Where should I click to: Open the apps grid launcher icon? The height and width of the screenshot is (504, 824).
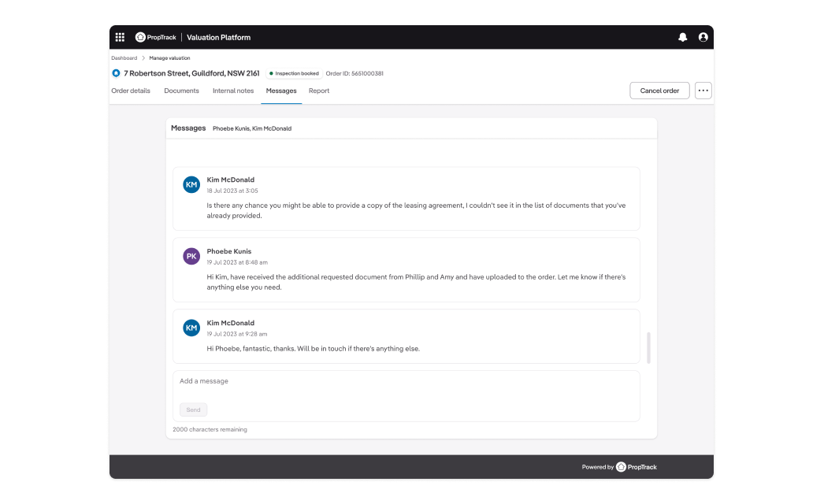coord(120,37)
